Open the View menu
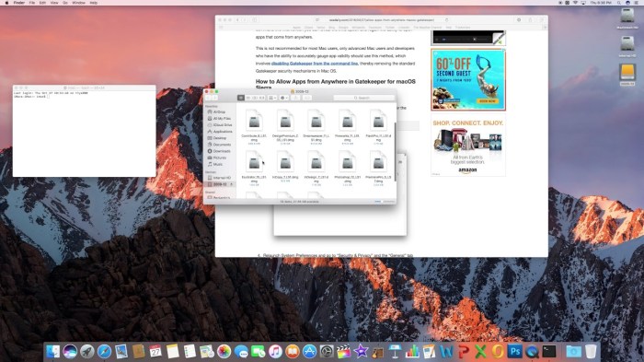 tap(54, 3)
